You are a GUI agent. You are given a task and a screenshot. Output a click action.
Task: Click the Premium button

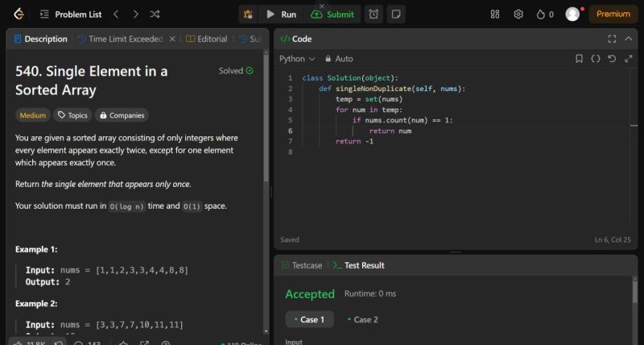point(613,14)
